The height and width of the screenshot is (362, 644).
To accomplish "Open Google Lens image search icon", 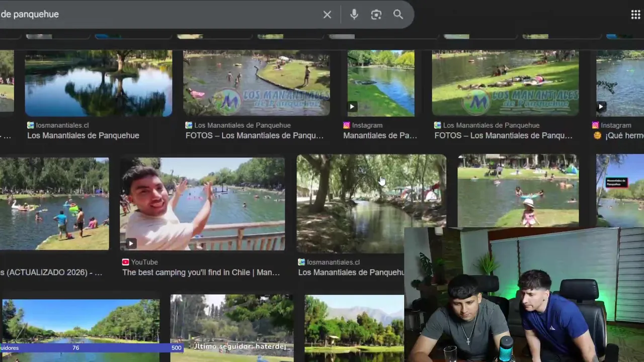I will [376, 15].
